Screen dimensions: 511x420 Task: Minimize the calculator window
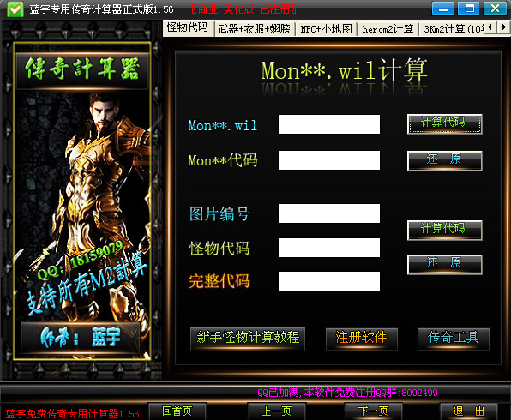point(442,9)
